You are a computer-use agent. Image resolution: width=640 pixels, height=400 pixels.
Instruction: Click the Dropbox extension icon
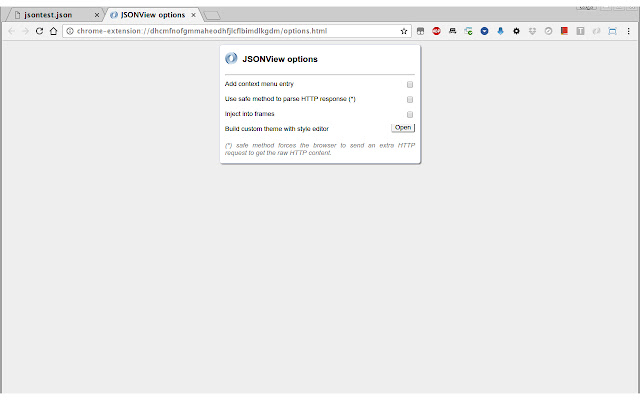[532, 31]
